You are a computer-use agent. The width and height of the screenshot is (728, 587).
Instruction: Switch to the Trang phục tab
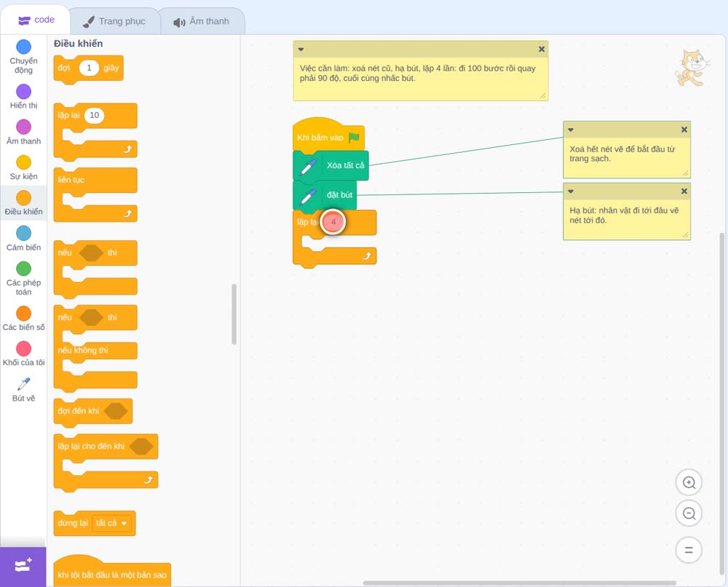[114, 21]
